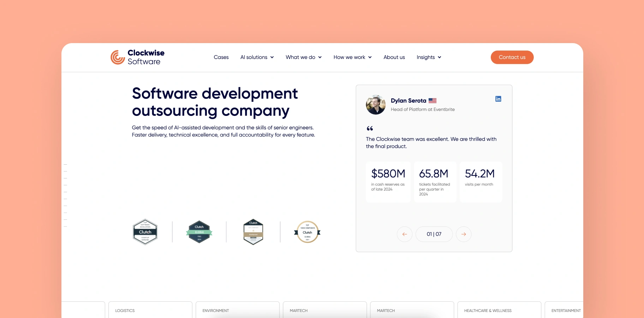The height and width of the screenshot is (318, 644).
Task: Expand the AI solutions menu
Action: pyautogui.click(x=257, y=57)
